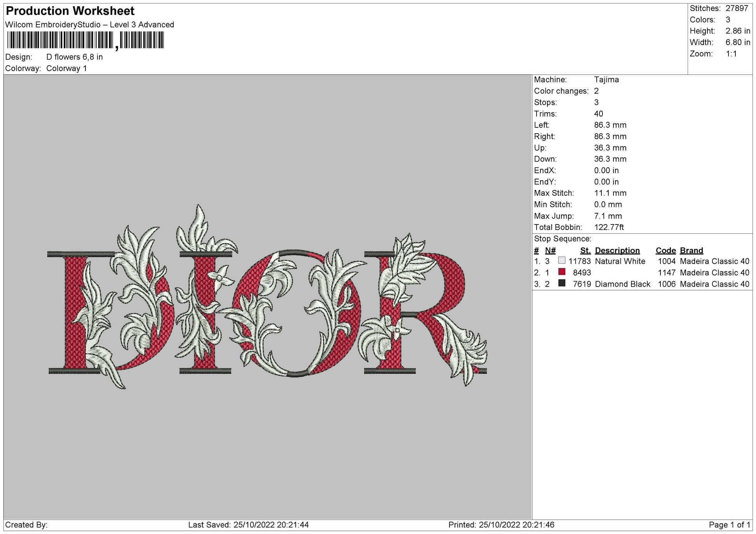
Task: Click thread code '1006'
Action: pos(667,284)
